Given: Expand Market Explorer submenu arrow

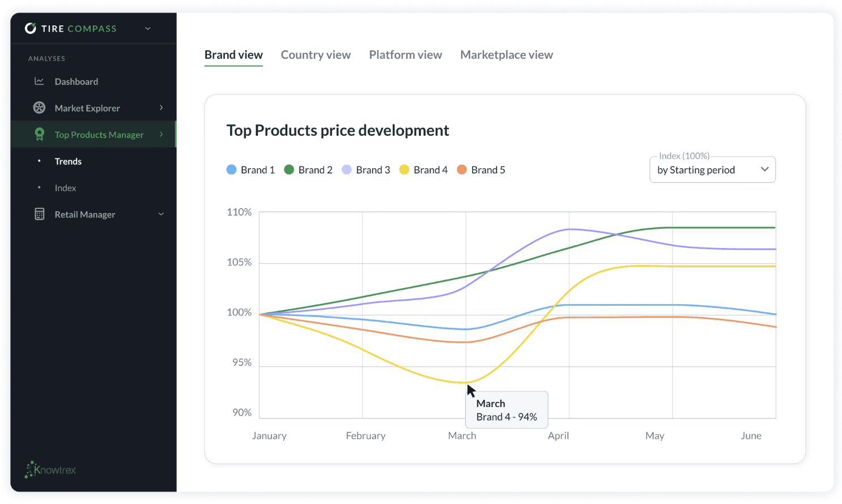Looking at the screenshot, I should tap(161, 108).
